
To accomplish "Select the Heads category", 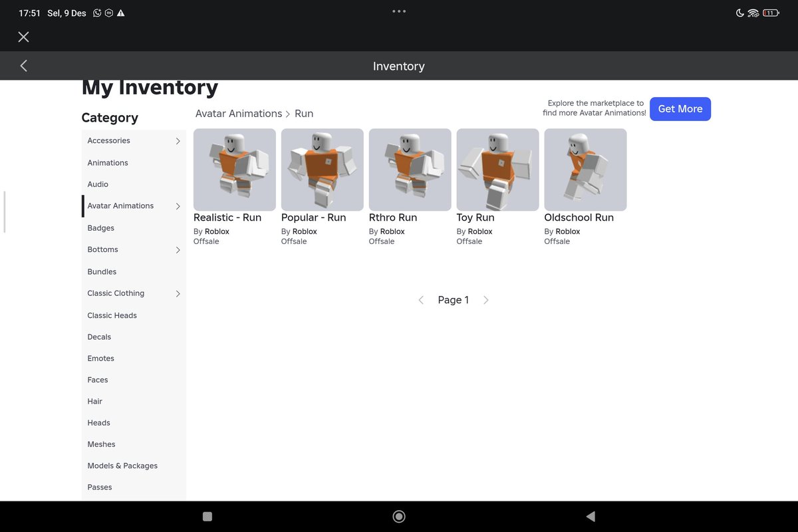I will coord(134,423).
